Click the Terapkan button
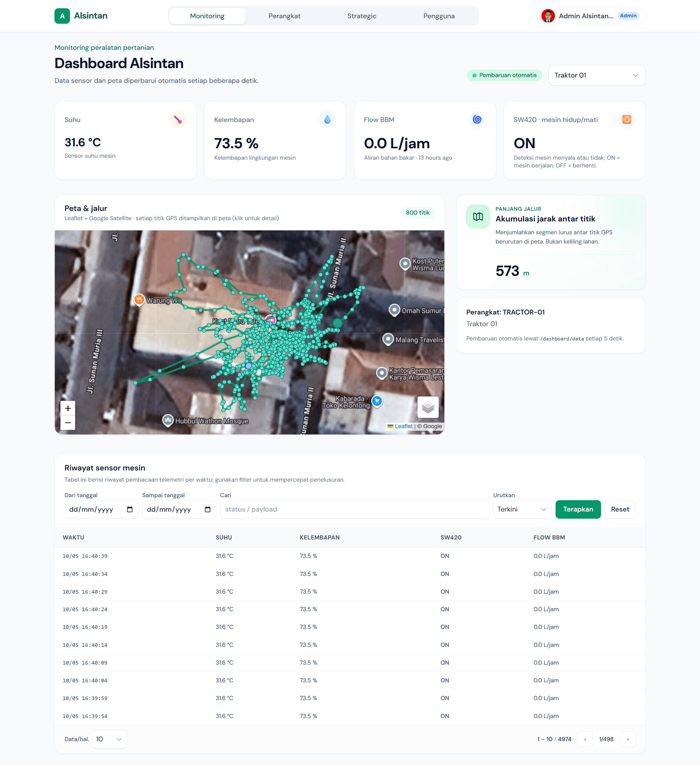 tap(578, 510)
